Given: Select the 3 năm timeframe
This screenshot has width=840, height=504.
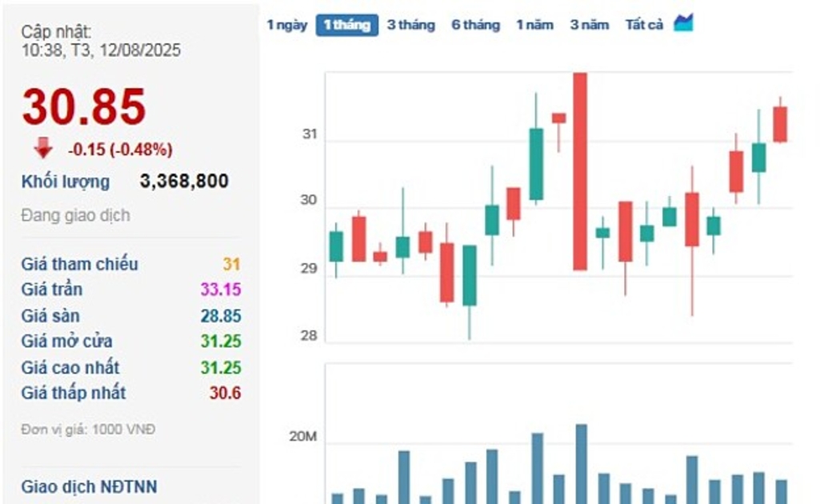Looking at the screenshot, I should point(589,25).
